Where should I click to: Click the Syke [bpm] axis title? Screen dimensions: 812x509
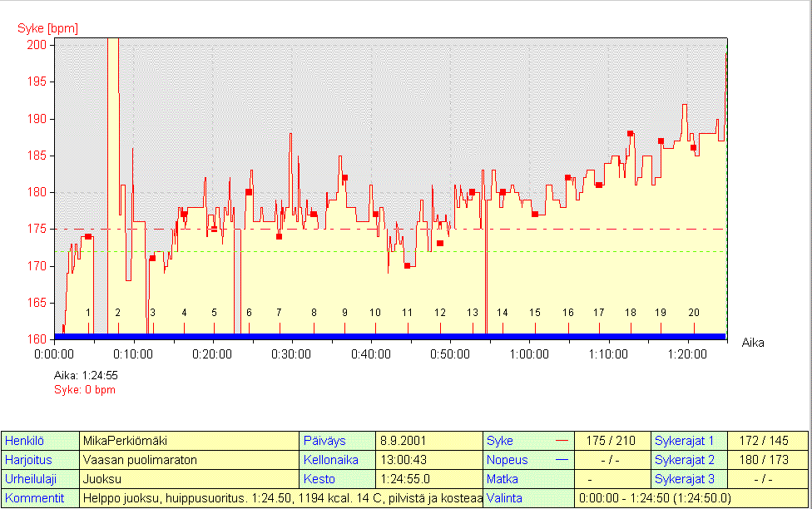tap(48, 28)
